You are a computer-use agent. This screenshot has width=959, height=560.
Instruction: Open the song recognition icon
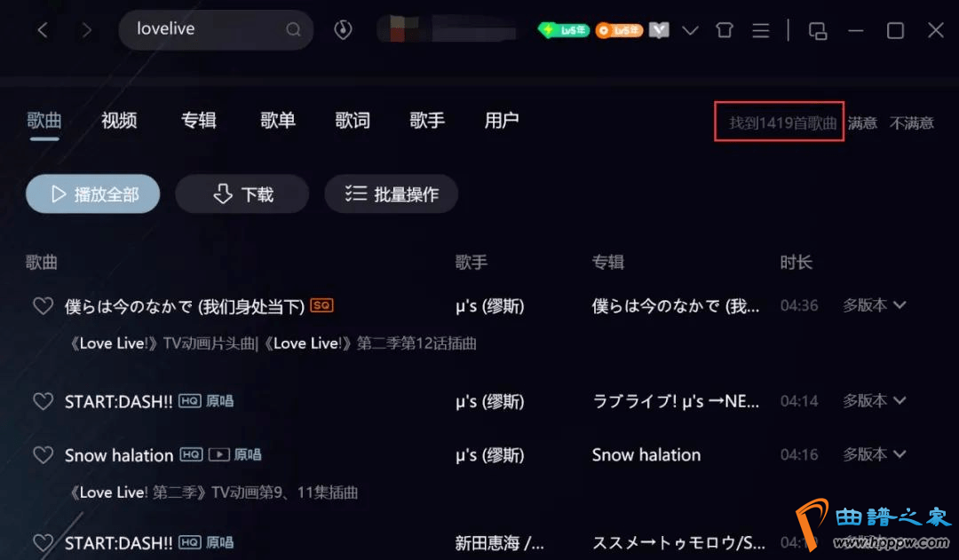343,29
